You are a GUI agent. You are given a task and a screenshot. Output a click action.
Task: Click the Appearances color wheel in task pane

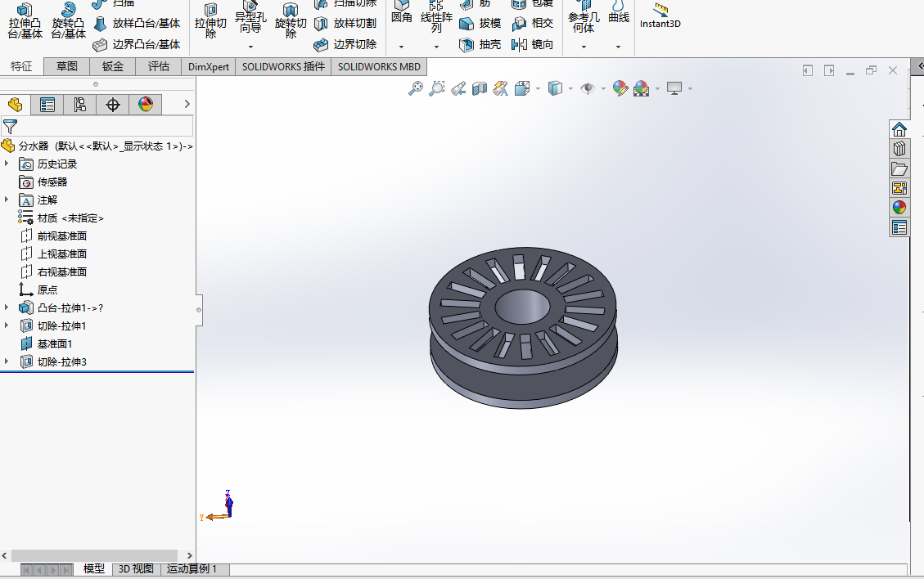899,208
